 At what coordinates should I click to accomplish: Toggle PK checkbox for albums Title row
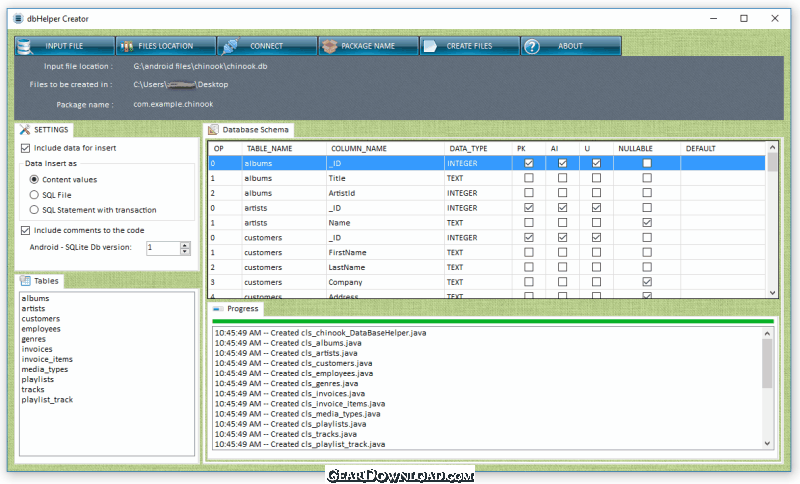coord(529,178)
